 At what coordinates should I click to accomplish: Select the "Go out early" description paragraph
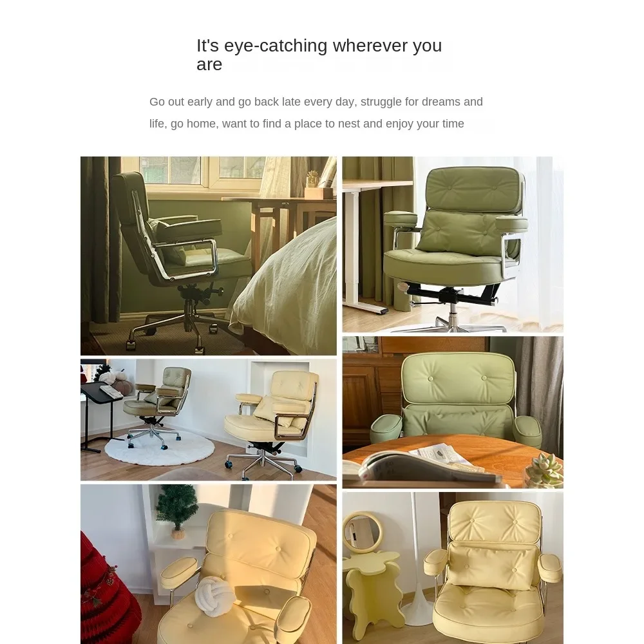pyautogui.click(x=316, y=113)
